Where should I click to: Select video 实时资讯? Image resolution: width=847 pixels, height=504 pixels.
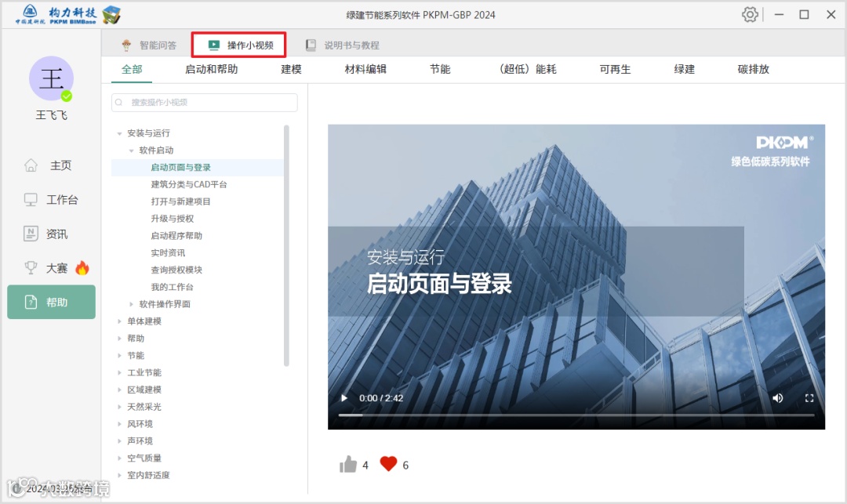pyautogui.click(x=168, y=252)
